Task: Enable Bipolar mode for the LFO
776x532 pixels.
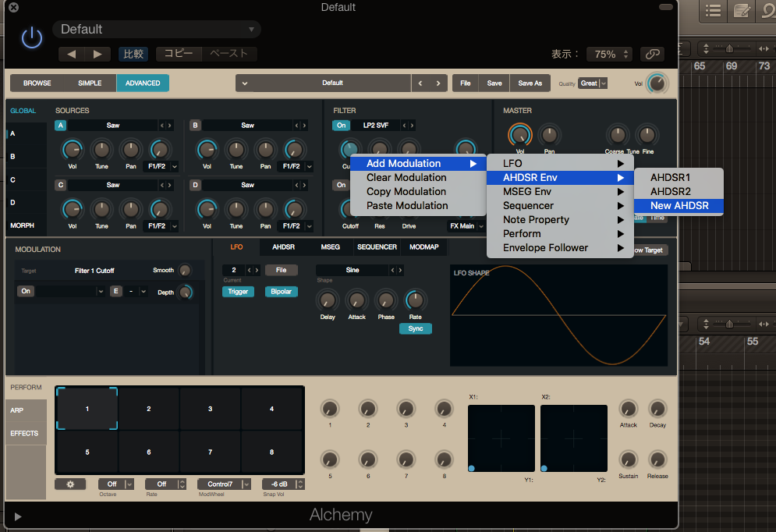Action: [x=280, y=291]
